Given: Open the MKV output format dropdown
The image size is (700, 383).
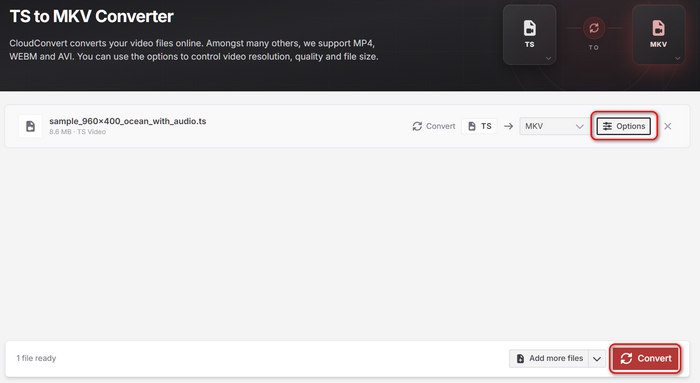Looking at the screenshot, I should click(554, 126).
